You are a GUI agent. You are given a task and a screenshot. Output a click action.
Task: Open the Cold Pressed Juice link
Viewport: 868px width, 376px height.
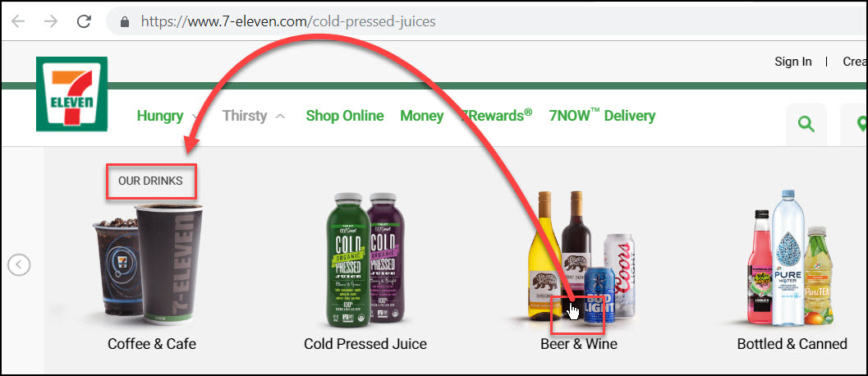[x=365, y=344]
